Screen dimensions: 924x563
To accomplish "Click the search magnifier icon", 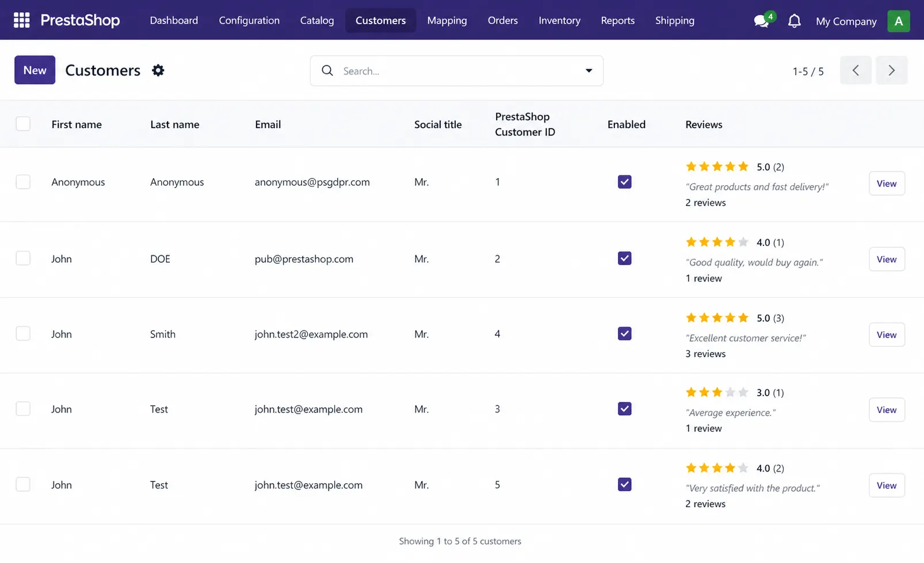I will (327, 70).
